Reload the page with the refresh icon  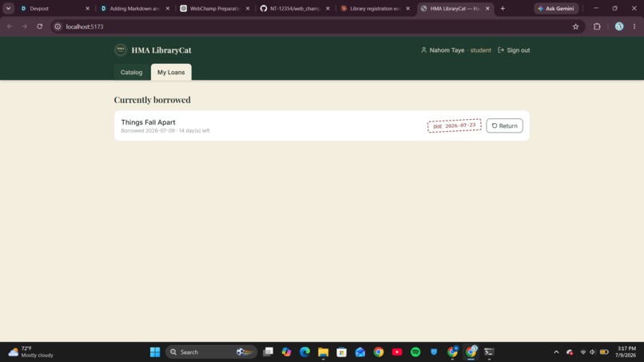(40, 26)
